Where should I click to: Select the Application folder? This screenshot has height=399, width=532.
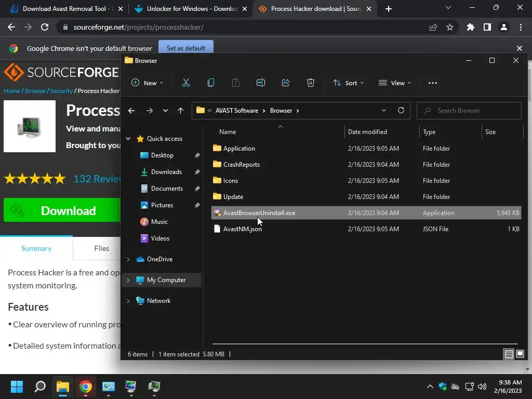[x=366, y=148]
